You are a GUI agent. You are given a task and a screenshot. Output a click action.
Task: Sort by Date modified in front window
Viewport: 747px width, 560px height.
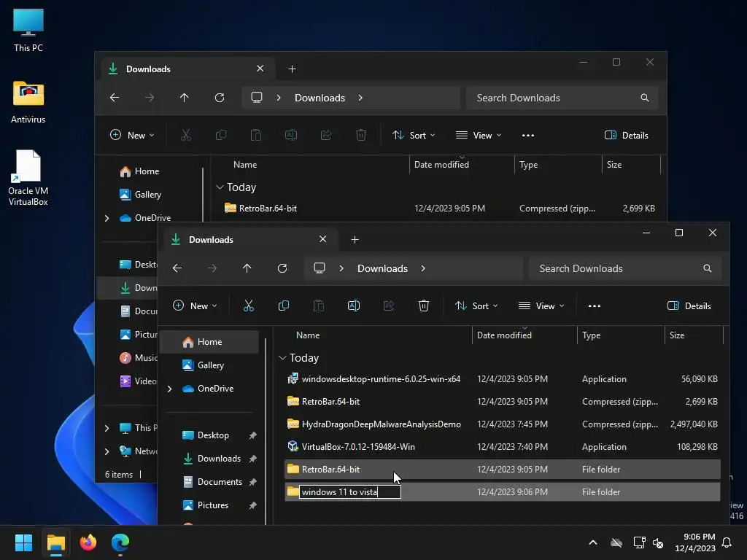pos(525,335)
